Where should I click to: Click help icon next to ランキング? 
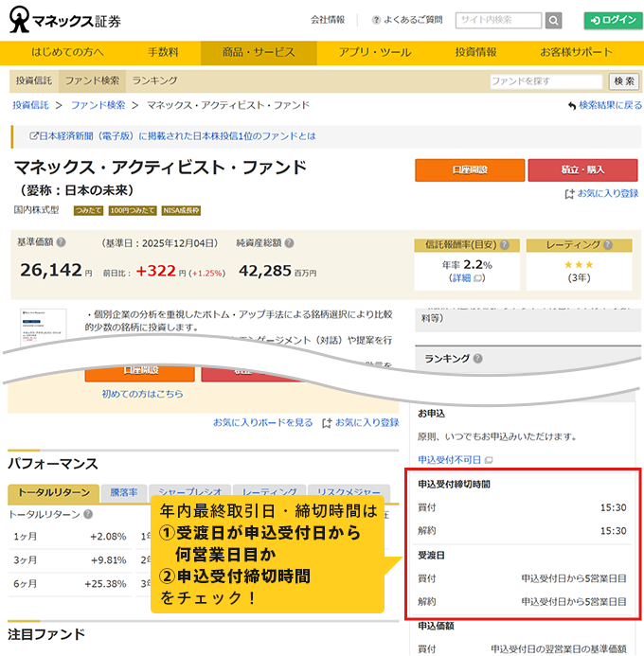(x=478, y=359)
